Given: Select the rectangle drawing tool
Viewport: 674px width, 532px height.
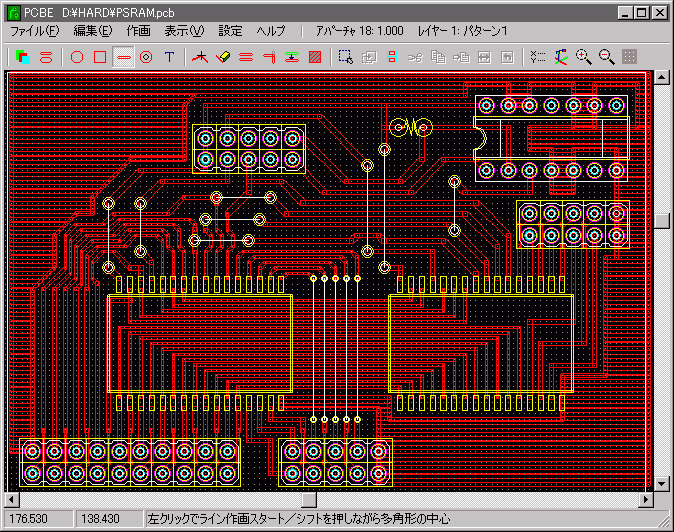Looking at the screenshot, I should (100, 57).
